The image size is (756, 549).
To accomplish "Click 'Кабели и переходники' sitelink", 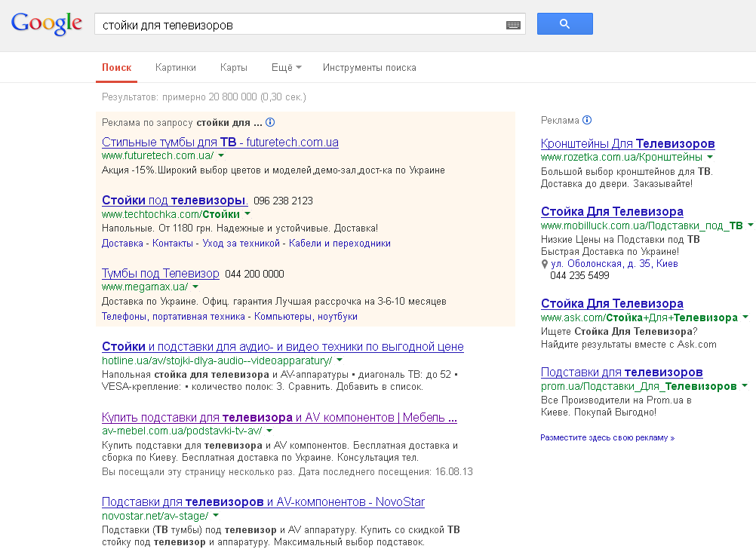I will coord(340,244).
